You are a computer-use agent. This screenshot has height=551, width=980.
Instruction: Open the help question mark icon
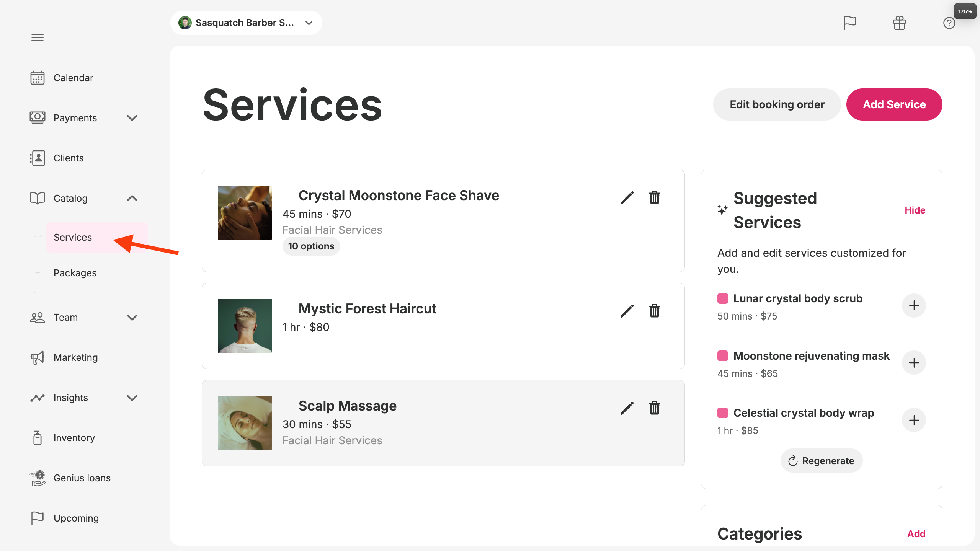[x=949, y=23]
